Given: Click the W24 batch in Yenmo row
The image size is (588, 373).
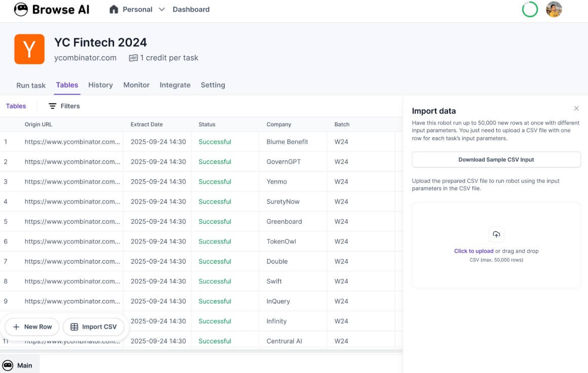Looking at the screenshot, I should [341, 182].
